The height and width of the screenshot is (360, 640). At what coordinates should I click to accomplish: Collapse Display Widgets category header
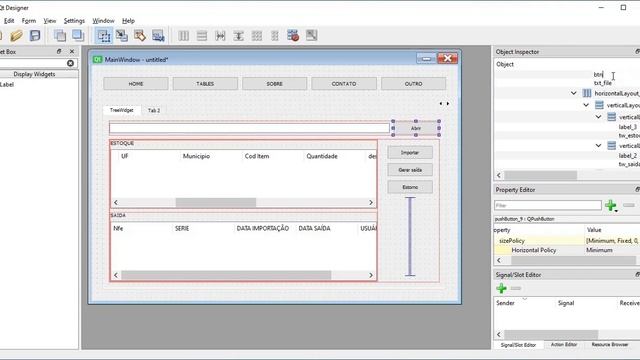coord(39,74)
